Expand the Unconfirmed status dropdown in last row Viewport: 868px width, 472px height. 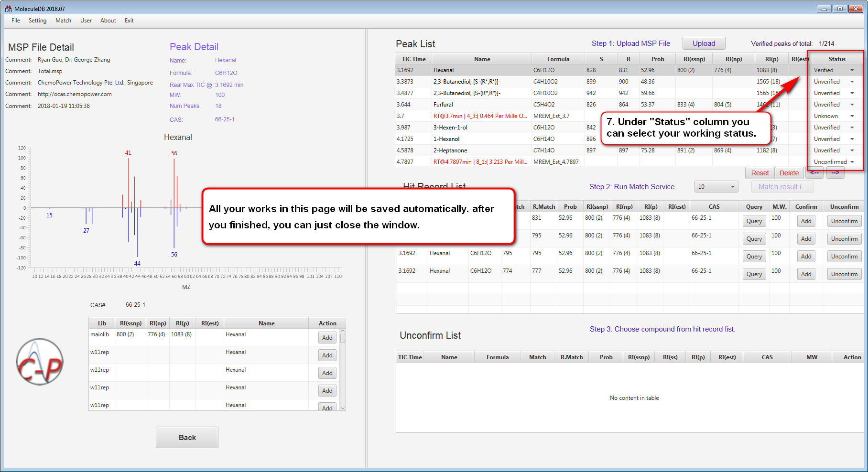(x=852, y=162)
